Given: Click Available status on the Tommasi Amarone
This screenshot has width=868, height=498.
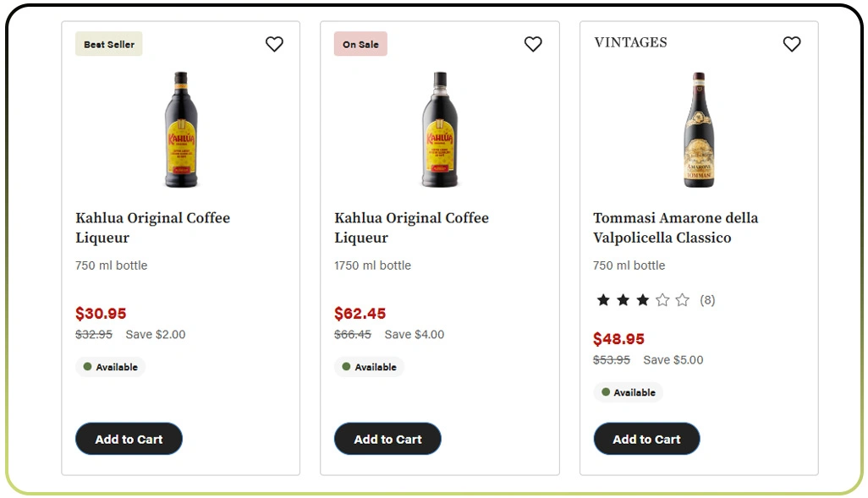Looking at the screenshot, I should coord(629,392).
